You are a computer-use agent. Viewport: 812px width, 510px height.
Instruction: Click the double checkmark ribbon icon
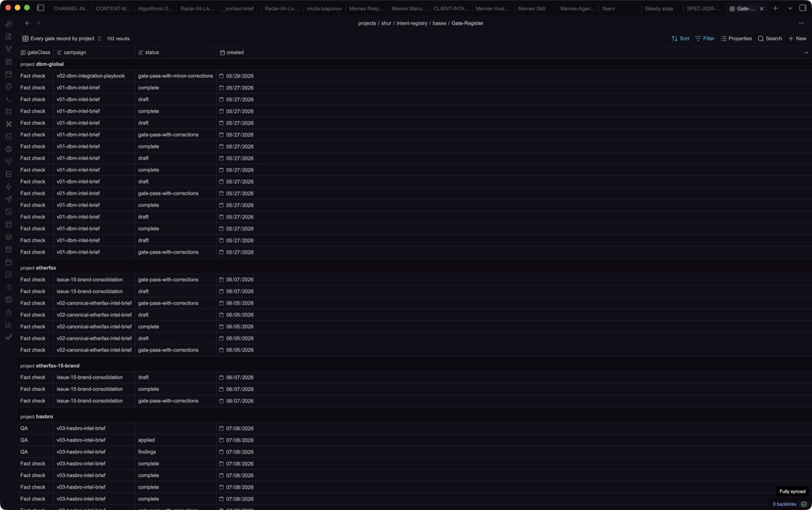click(x=9, y=337)
